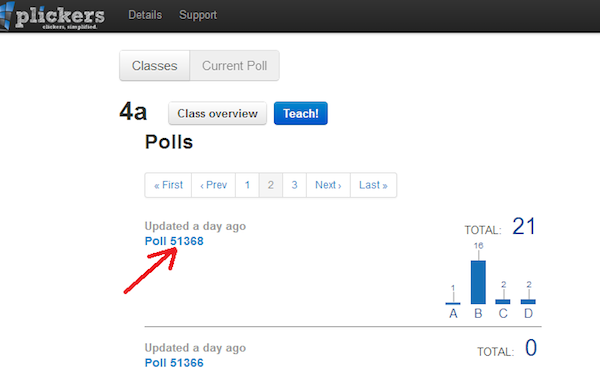Click the C bar in poll chart
Screen dimensions: 600x388
pos(503,302)
